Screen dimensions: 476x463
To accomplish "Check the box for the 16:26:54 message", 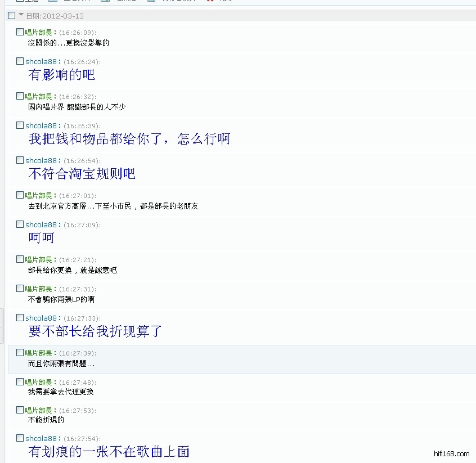I will [20, 160].
